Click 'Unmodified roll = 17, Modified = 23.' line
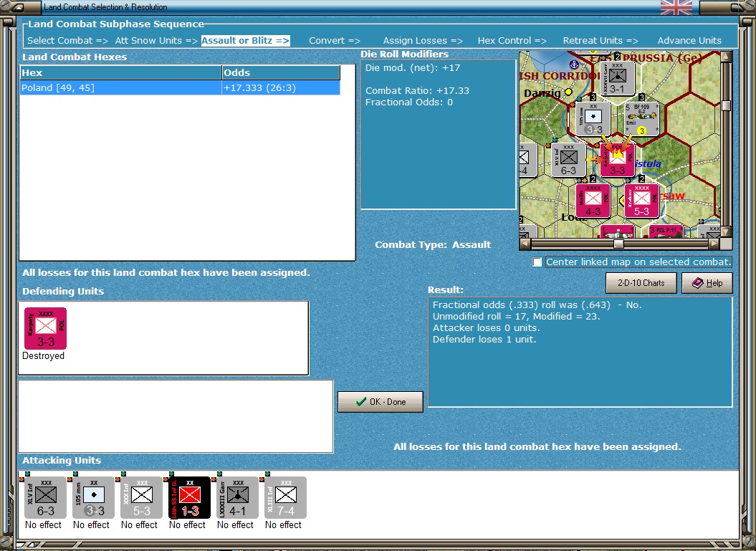The height and width of the screenshot is (551, 756). pos(516,316)
